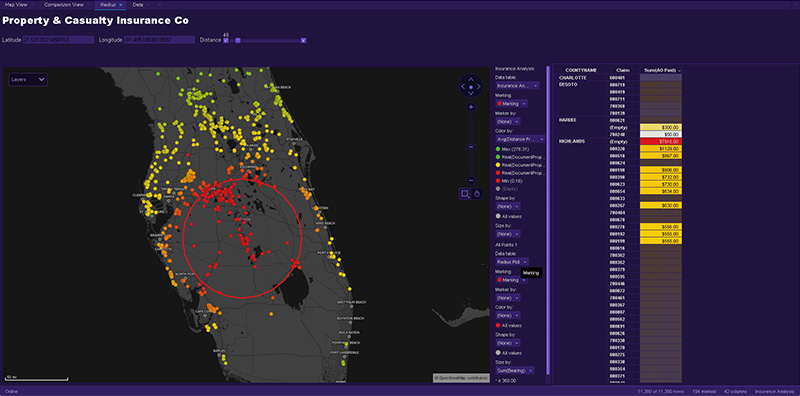800x396 pixels.
Task: Click the $7916.00 red cell
Action: (x=661, y=141)
